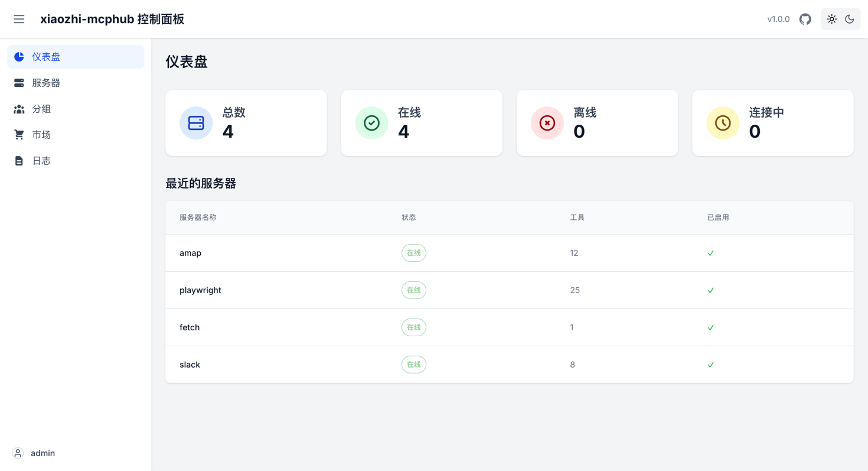This screenshot has width=868, height=471.
Task: Click the 连接中 card label
Action: pos(766,112)
